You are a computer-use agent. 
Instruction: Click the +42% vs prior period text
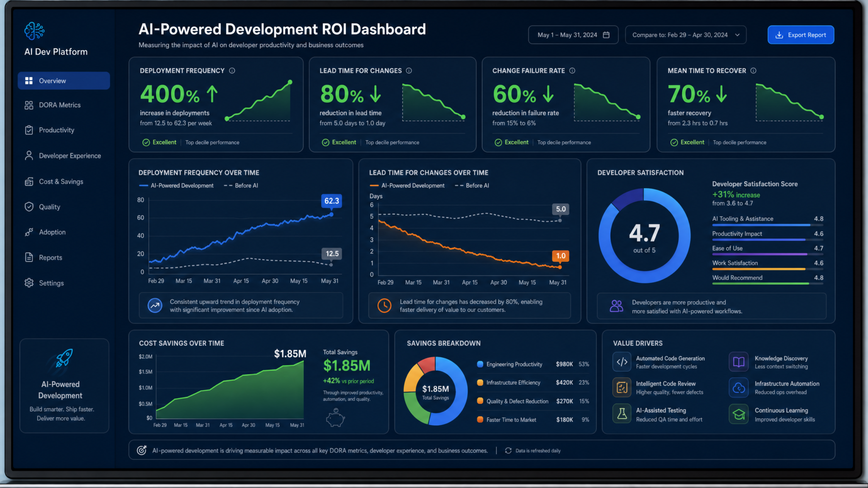[x=348, y=381]
